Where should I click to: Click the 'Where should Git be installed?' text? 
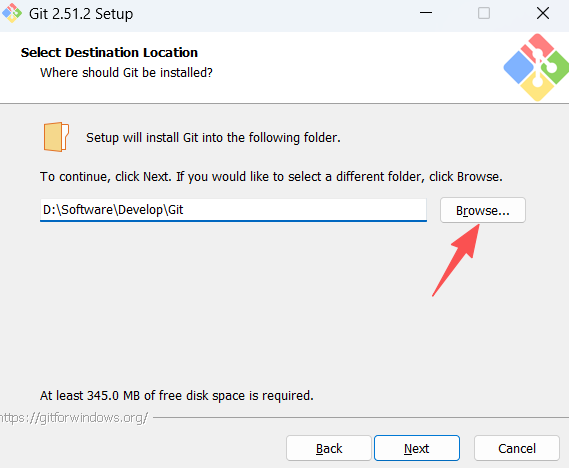126,73
